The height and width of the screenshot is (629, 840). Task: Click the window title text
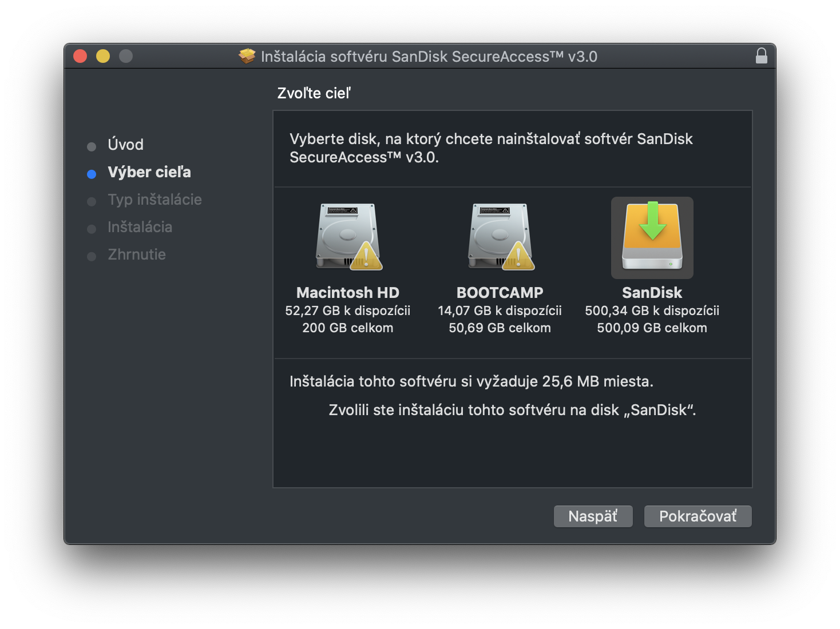tap(429, 57)
